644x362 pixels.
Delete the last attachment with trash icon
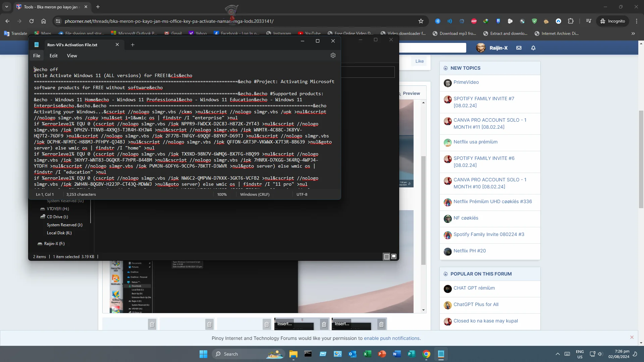click(381, 324)
